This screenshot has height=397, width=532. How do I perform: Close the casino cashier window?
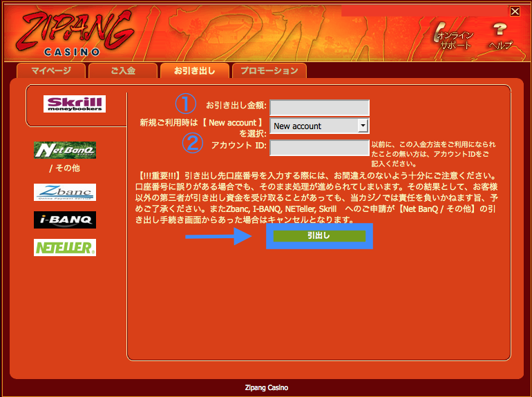(515, 12)
